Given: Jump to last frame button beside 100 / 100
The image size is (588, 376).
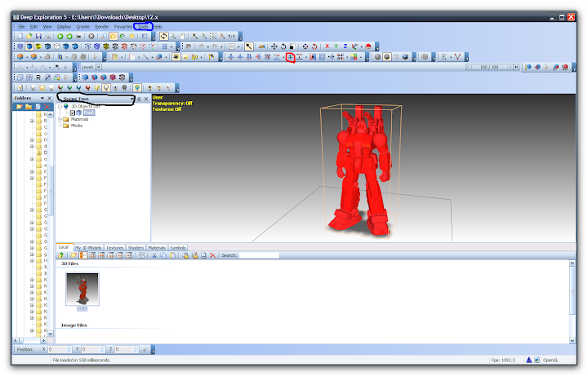Looking at the screenshot, I should 516,67.
